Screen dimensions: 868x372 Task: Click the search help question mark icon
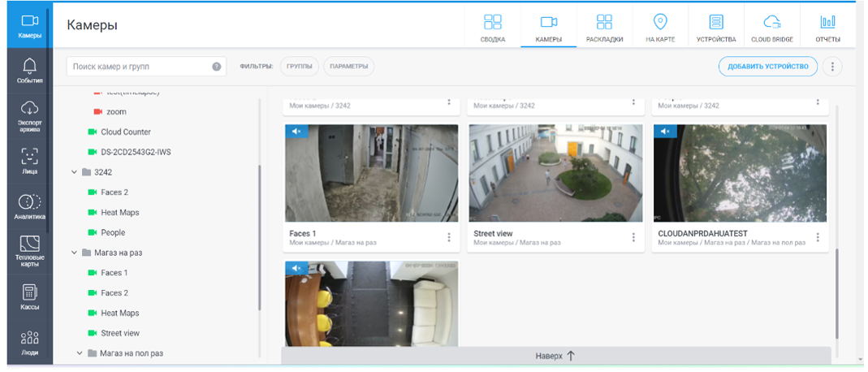(217, 67)
